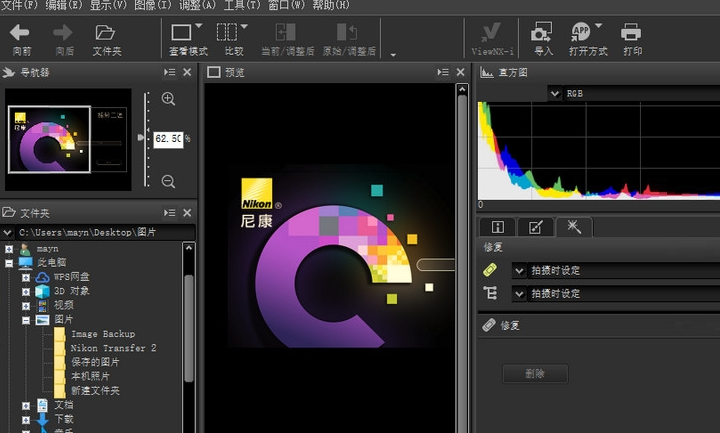Image resolution: width=720 pixels, height=433 pixels.
Task: Click the preview panel vertical scrollbar
Action: tap(462, 262)
